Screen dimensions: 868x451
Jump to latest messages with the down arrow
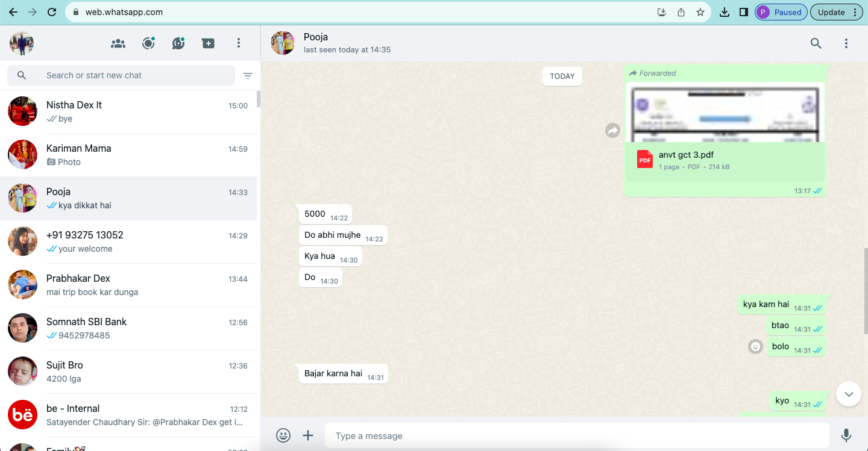tap(849, 394)
